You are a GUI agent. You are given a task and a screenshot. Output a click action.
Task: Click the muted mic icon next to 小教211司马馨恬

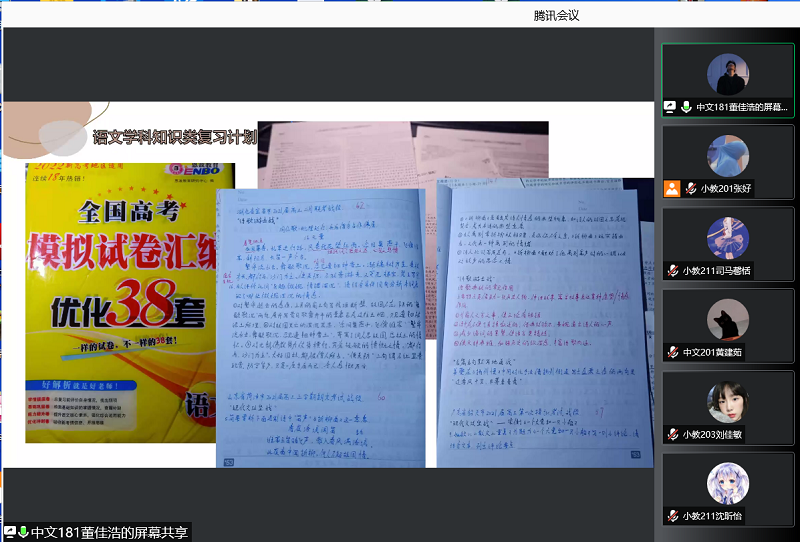click(x=673, y=270)
